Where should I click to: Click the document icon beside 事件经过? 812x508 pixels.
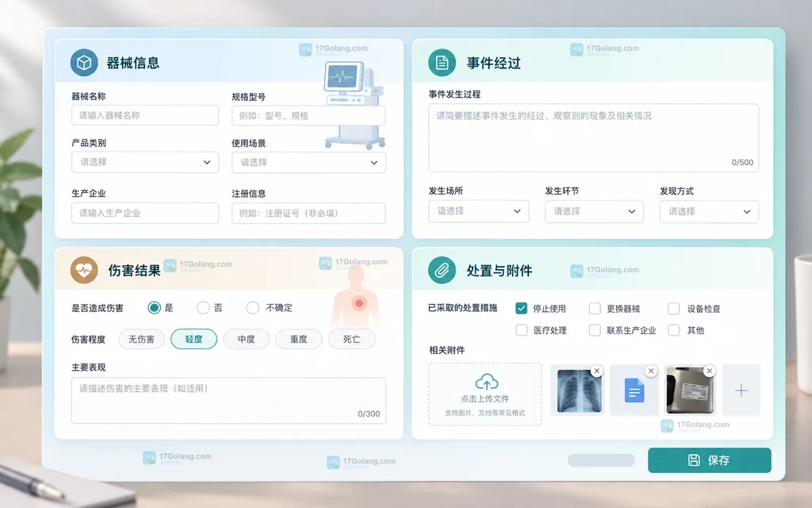click(x=442, y=63)
